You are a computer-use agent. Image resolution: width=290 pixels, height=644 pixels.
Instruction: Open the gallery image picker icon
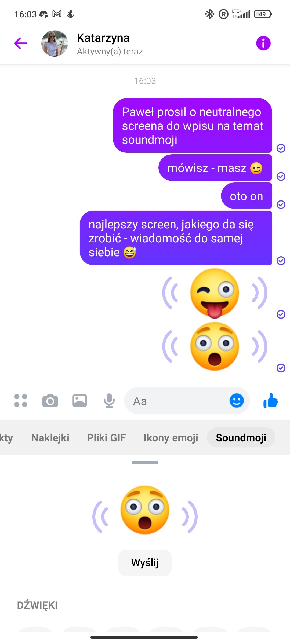[80, 401]
